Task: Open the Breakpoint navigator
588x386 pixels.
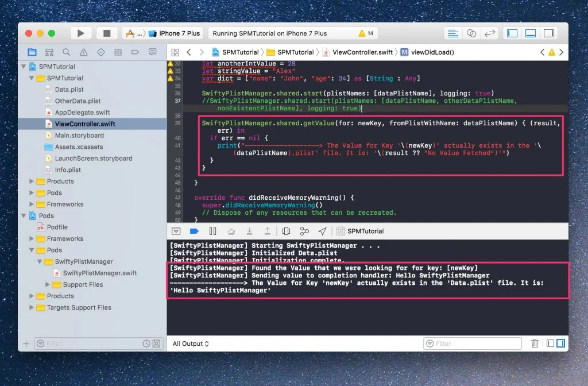Action: coord(135,52)
